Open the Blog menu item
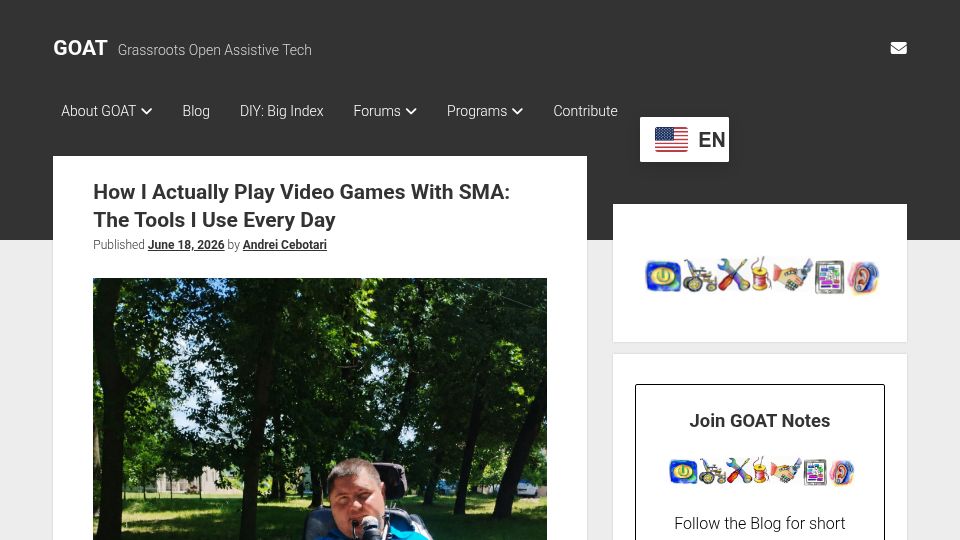 pos(196,111)
